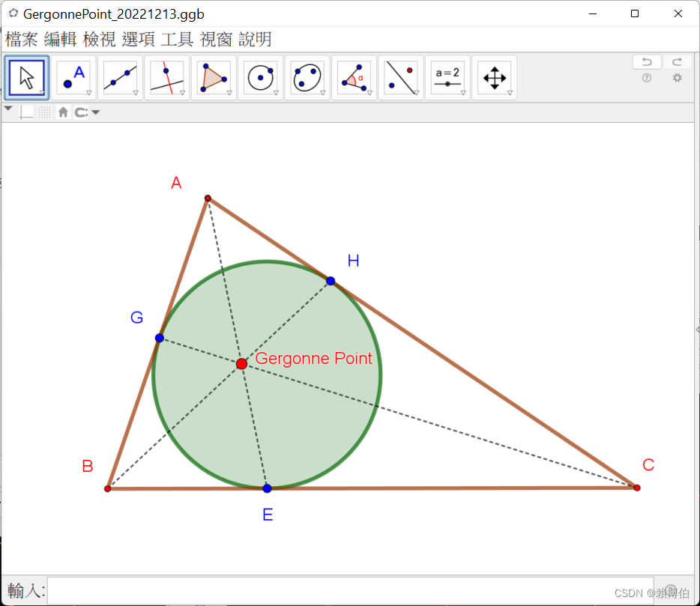Toggle the axes display
The height and width of the screenshot is (606, 700).
[26, 112]
